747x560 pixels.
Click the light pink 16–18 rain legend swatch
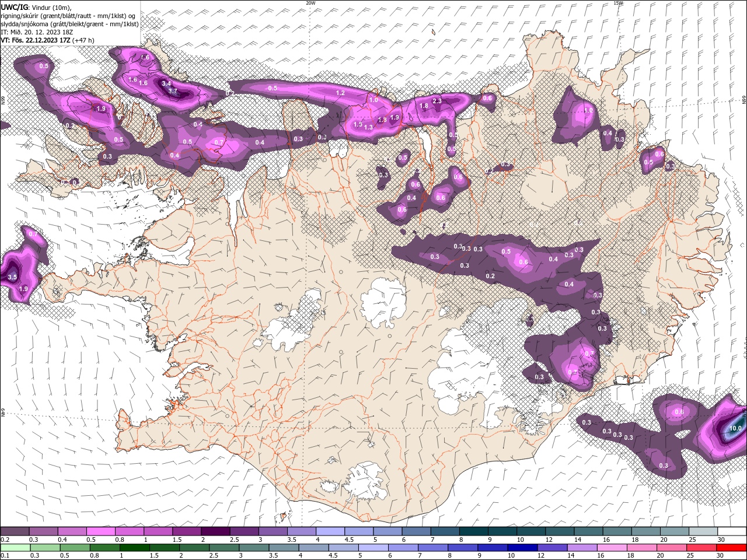tap(613, 548)
